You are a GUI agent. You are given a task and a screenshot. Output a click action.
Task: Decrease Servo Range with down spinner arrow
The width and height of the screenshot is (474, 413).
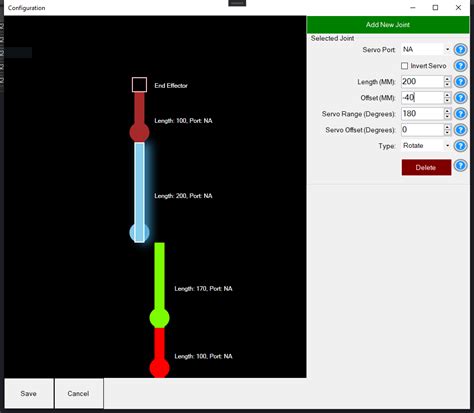(447, 117)
